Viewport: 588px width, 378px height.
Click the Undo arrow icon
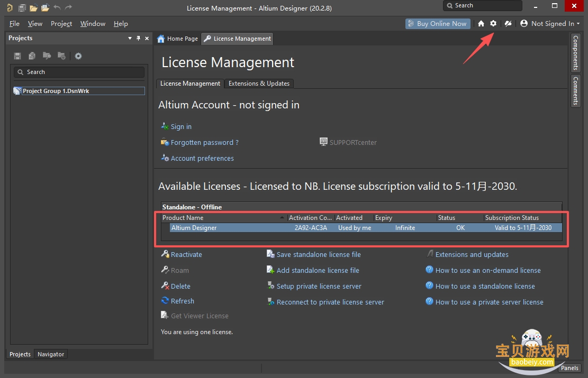click(x=57, y=7)
